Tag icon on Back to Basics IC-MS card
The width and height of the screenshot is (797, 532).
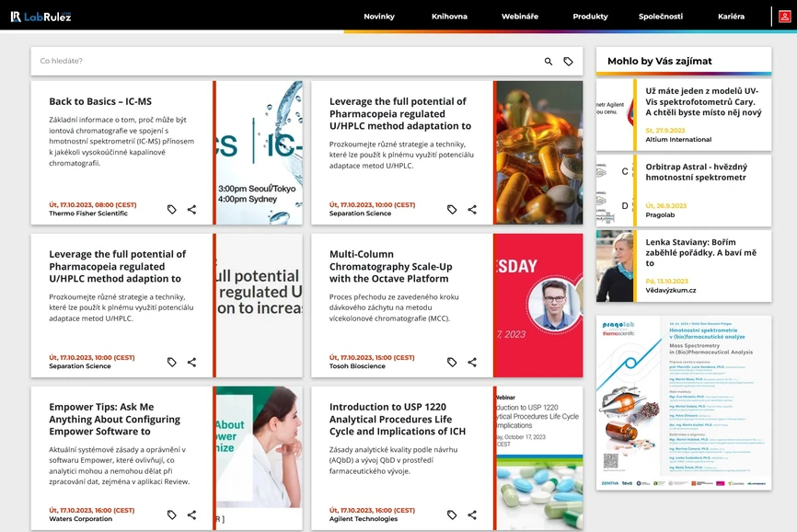(172, 209)
